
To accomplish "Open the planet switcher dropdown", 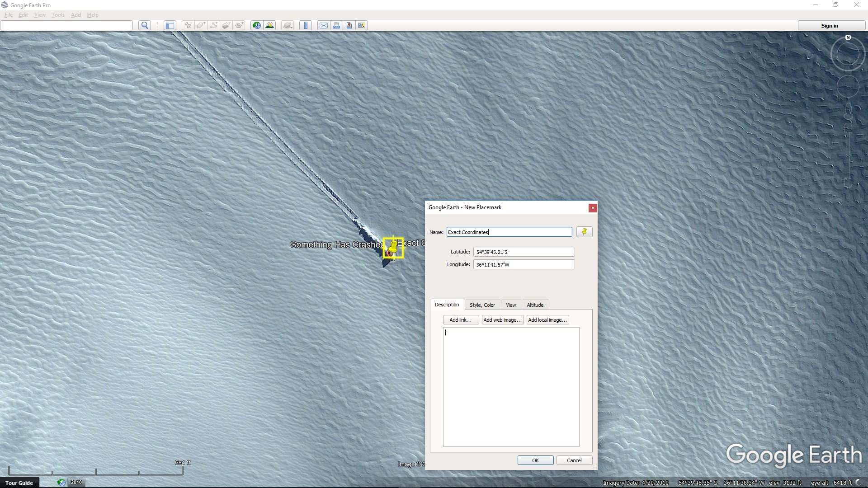I will [288, 25].
